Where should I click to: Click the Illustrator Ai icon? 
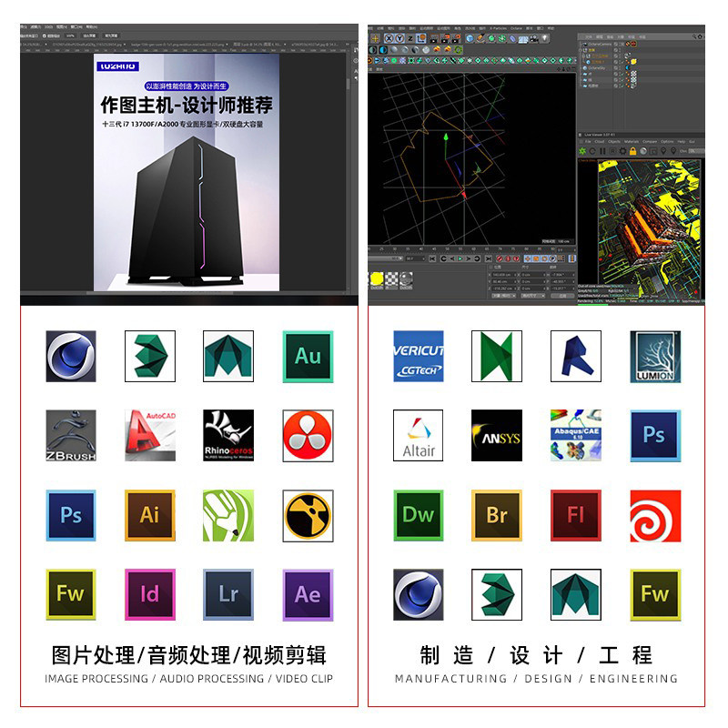[x=150, y=515]
